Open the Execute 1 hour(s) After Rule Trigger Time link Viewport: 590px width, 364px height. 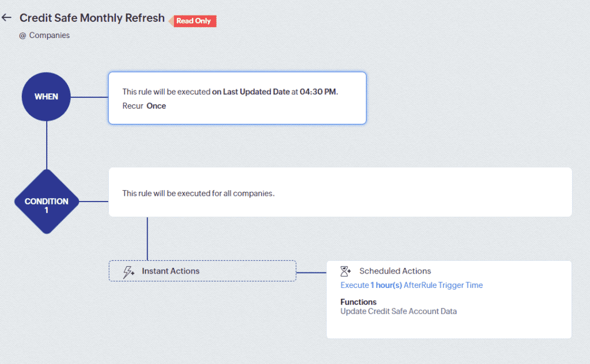pos(411,285)
